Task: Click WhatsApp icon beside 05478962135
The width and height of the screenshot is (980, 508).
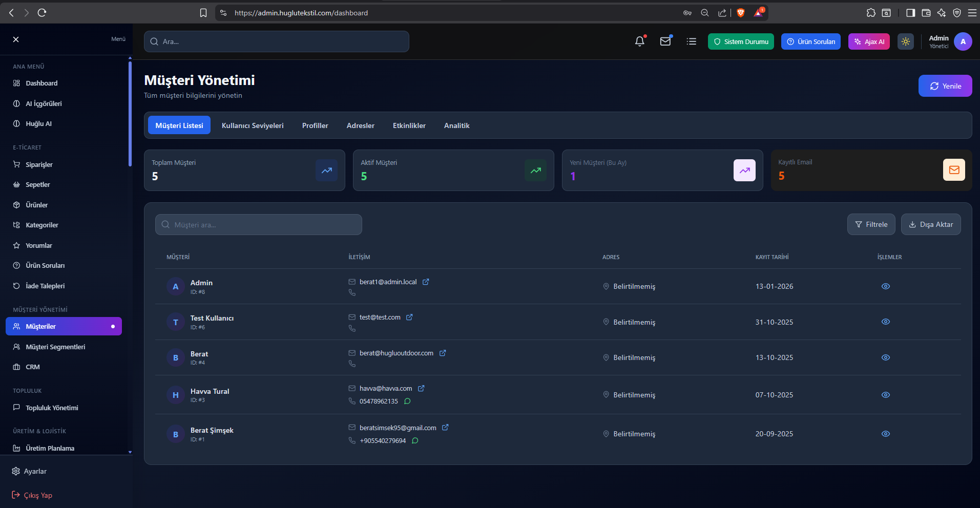Action: (x=407, y=401)
